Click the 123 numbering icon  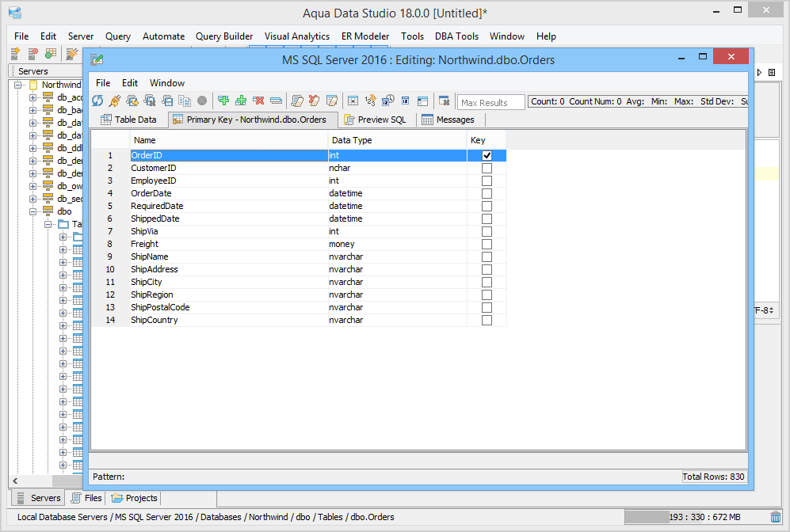pyautogui.click(x=370, y=101)
